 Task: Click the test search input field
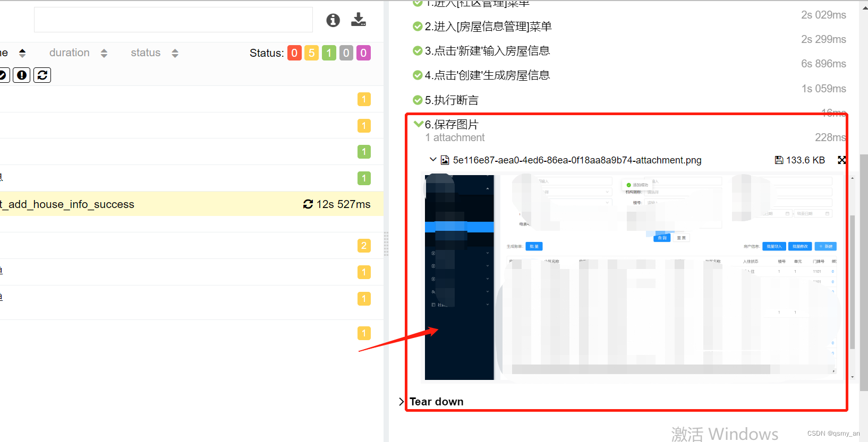(x=173, y=20)
